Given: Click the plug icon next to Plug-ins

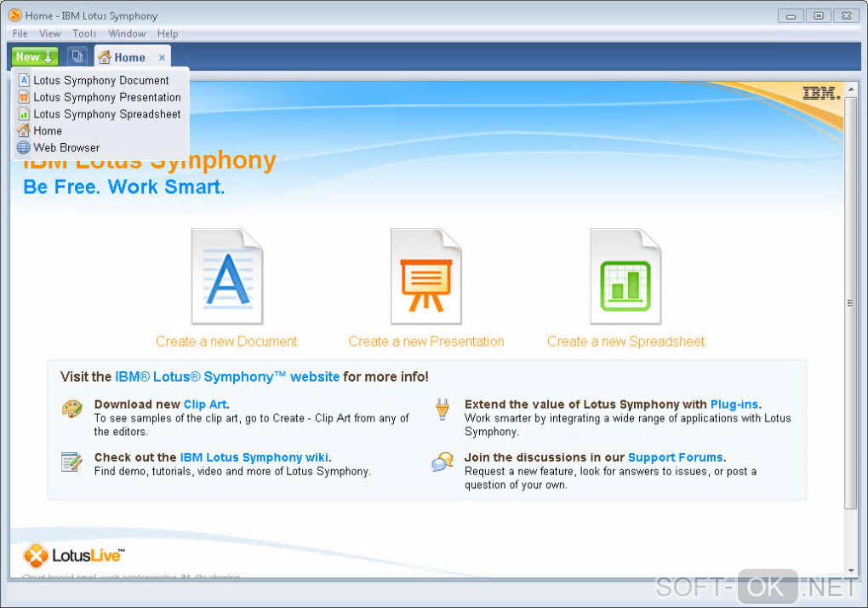Looking at the screenshot, I should point(443,410).
